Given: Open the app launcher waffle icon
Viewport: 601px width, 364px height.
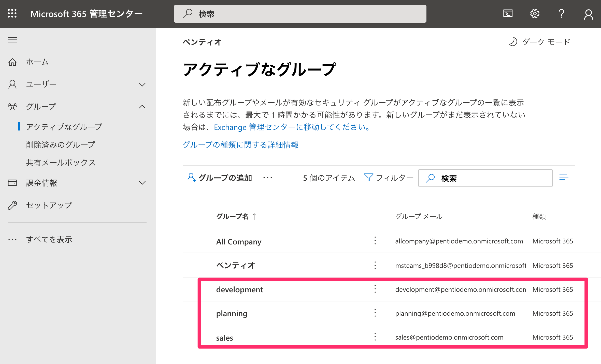Looking at the screenshot, I should (x=12, y=13).
